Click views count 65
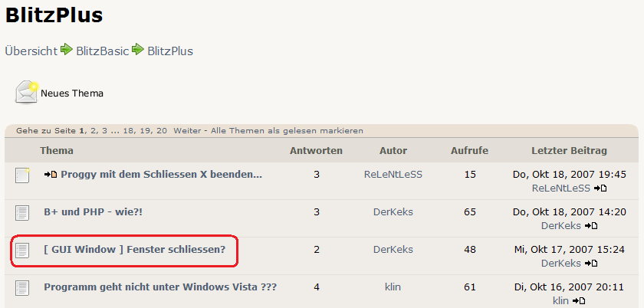The image size is (644, 308). coord(470,212)
